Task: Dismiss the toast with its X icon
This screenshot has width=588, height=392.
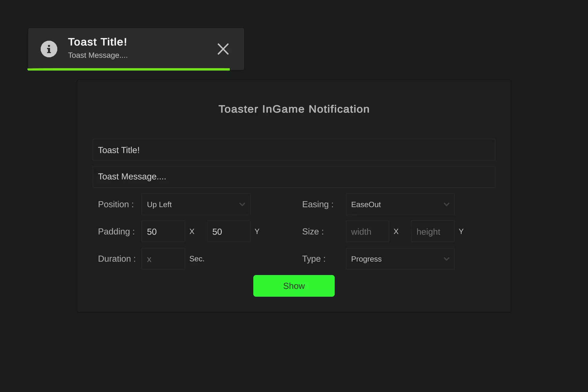Action: tap(223, 49)
